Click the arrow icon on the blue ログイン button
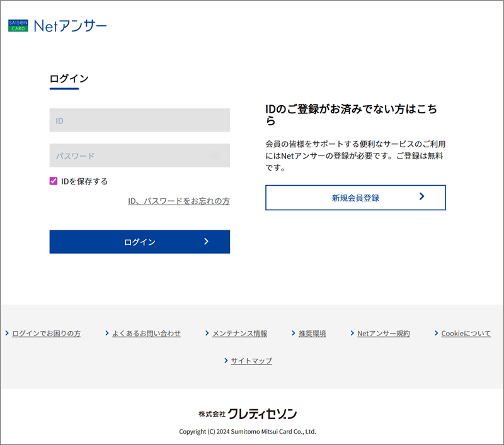The height and width of the screenshot is (445, 504). [x=206, y=242]
